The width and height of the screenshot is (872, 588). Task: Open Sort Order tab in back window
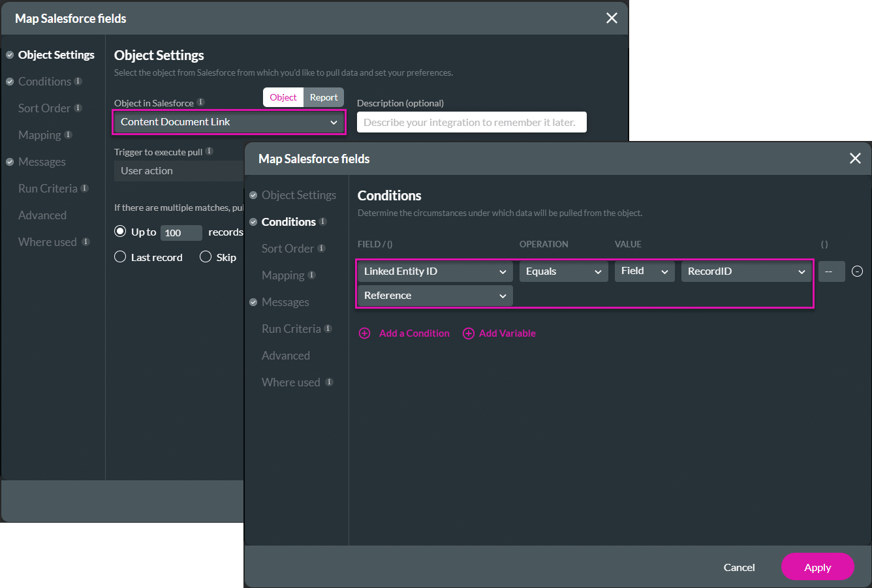coord(44,108)
